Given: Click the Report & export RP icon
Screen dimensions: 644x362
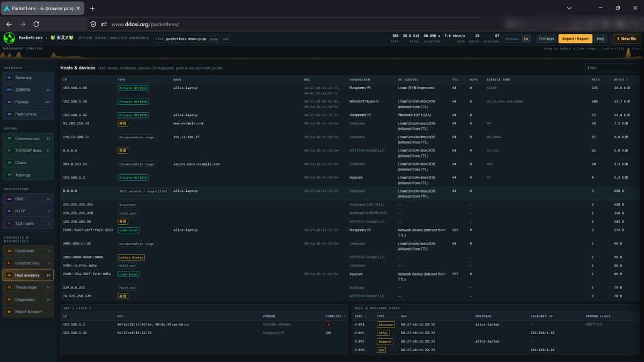Looking at the screenshot, I should tap(9, 312).
